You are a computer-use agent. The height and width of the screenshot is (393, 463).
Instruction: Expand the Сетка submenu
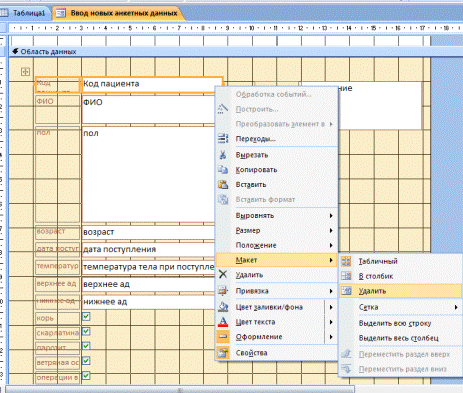[456, 307]
